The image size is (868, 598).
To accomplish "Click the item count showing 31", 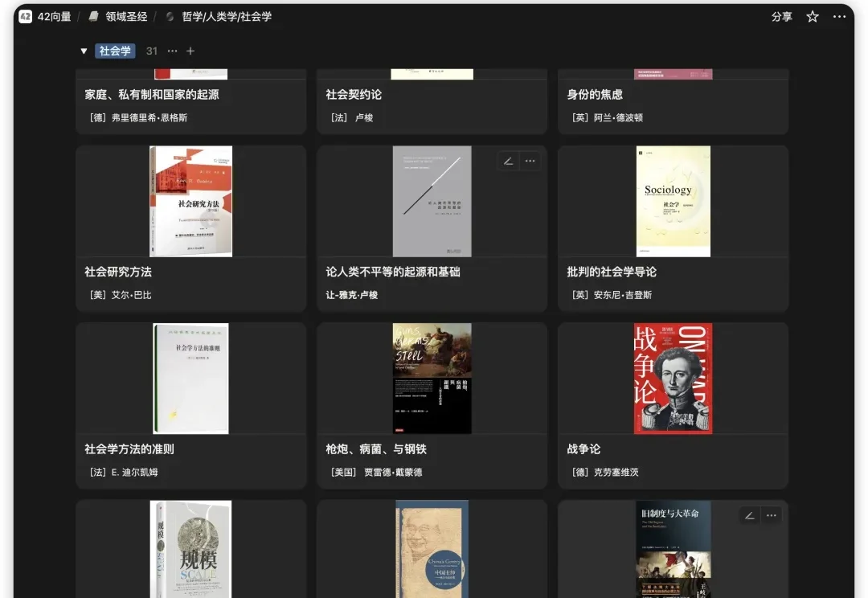I will [x=152, y=51].
